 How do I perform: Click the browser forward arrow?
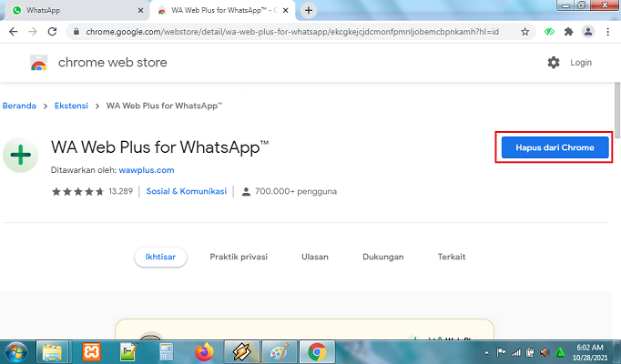(33, 32)
